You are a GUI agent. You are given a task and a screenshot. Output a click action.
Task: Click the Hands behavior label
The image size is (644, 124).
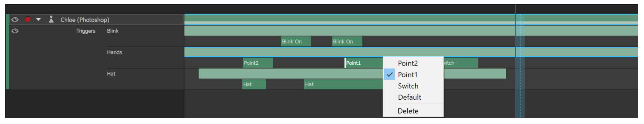pyautogui.click(x=114, y=52)
